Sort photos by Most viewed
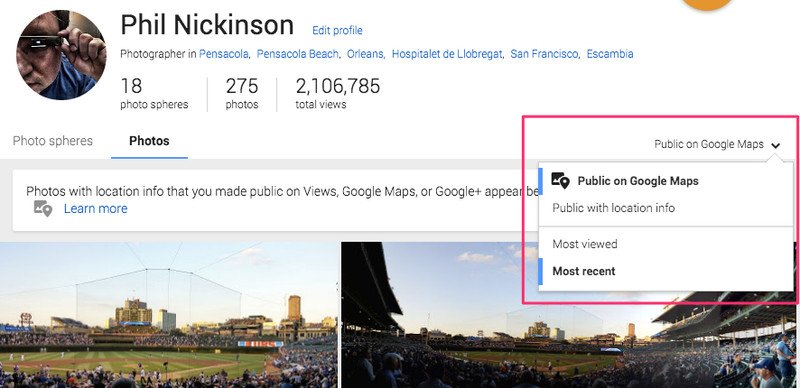Image resolution: width=800 pixels, height=388 pixels. pos(585,244)
